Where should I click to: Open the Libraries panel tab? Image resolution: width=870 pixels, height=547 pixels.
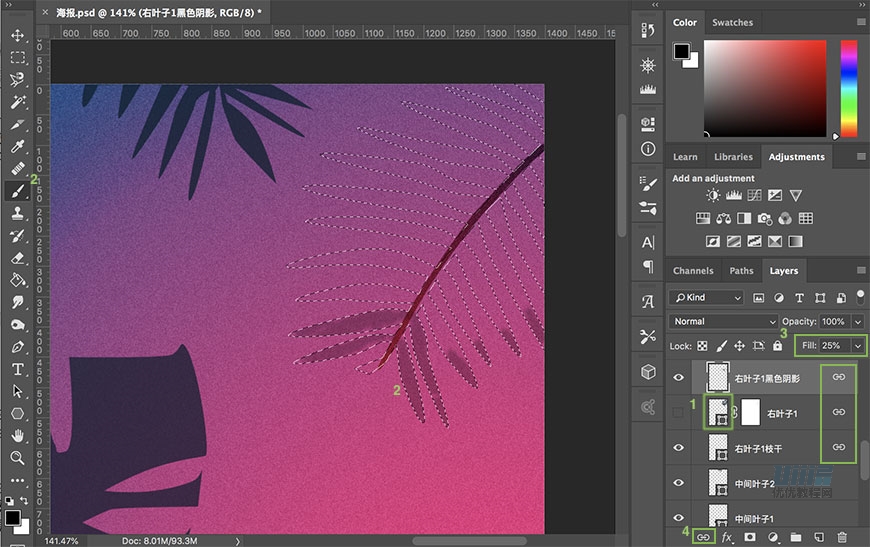(x=733, y=157)
